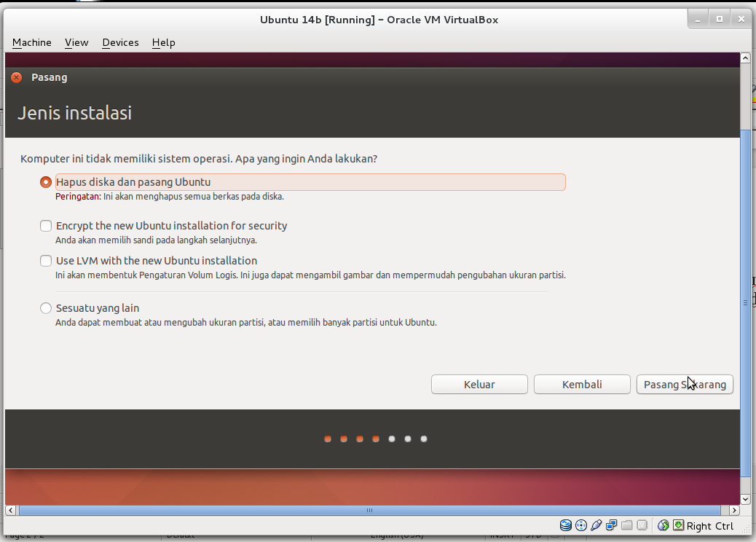
Task: Select the Sesuatu yang lain option
Action: click(x=45, y=308)
